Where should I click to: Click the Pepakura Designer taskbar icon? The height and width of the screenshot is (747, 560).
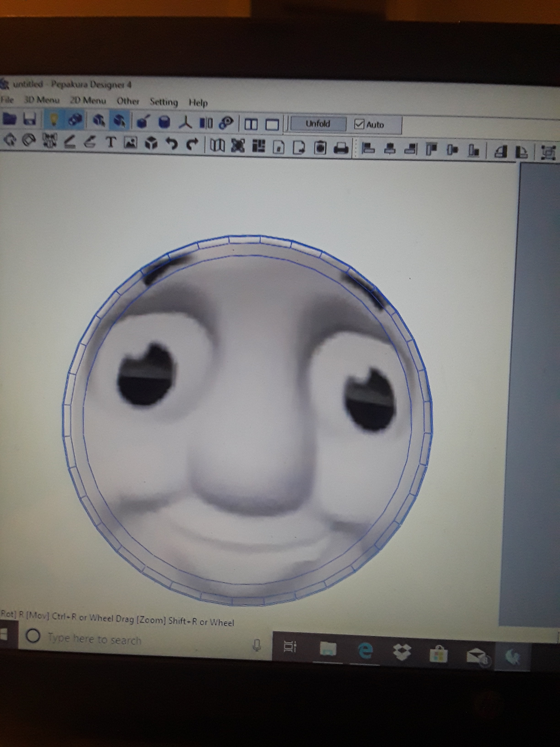point(513,657)
